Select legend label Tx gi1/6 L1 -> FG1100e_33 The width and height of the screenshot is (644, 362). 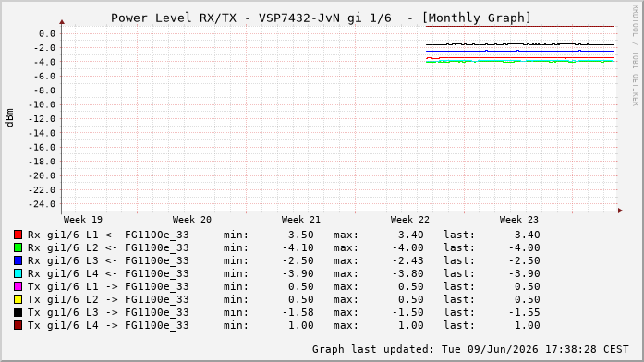(x=108, y=287)
